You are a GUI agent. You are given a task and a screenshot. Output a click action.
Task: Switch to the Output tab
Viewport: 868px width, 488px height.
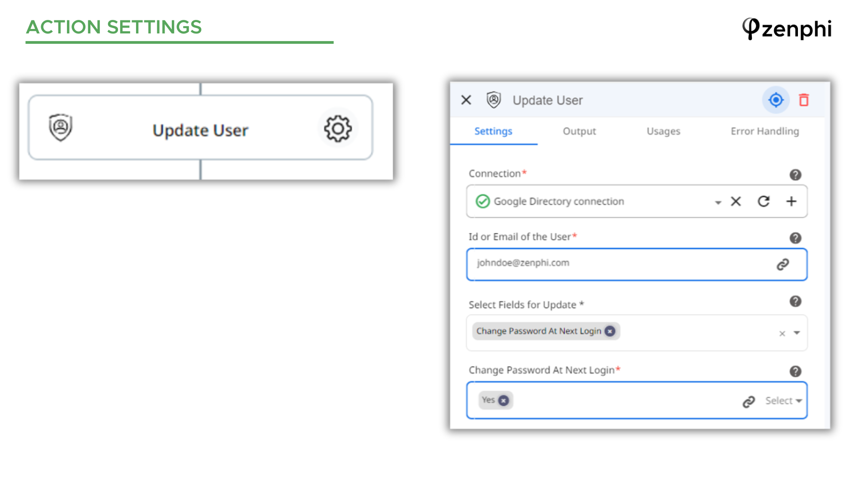(x=579, y=131)
